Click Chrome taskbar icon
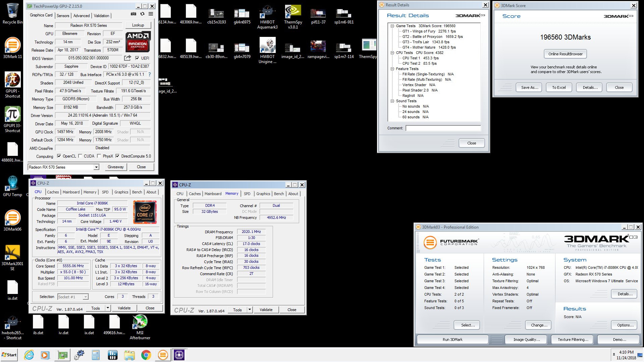 pos(146,355)
